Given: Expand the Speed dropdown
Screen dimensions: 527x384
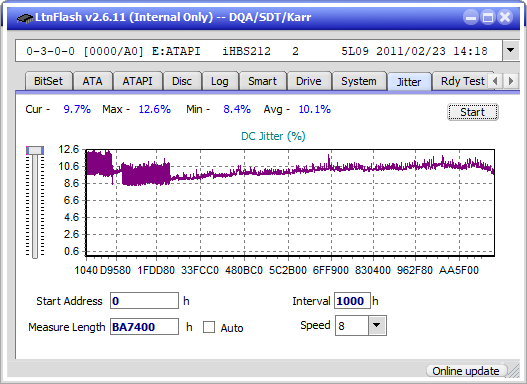Looking at the screenshot, I should coord(377,325).
